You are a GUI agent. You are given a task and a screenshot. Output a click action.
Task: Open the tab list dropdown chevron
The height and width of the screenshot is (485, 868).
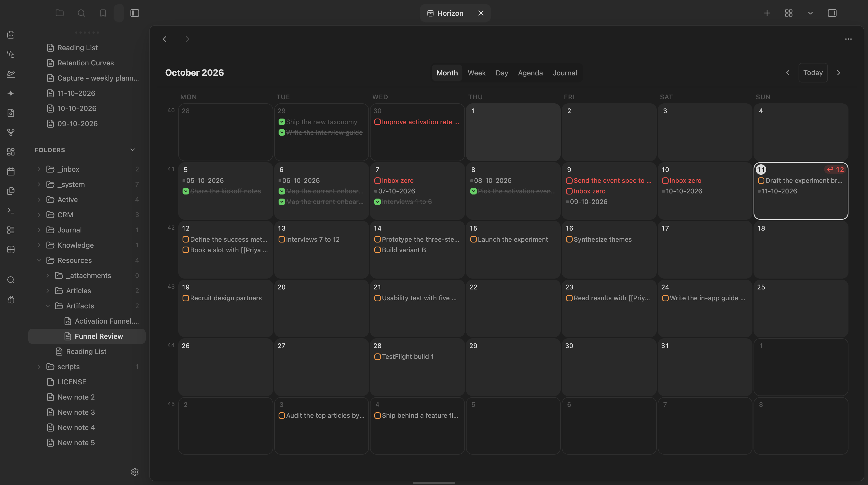point(810,13)
